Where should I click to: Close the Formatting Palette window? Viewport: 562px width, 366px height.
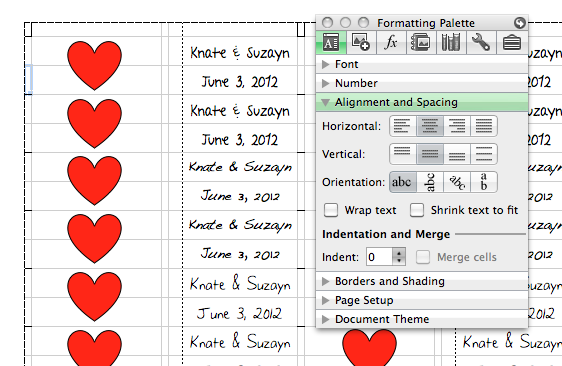pos(327,23)
